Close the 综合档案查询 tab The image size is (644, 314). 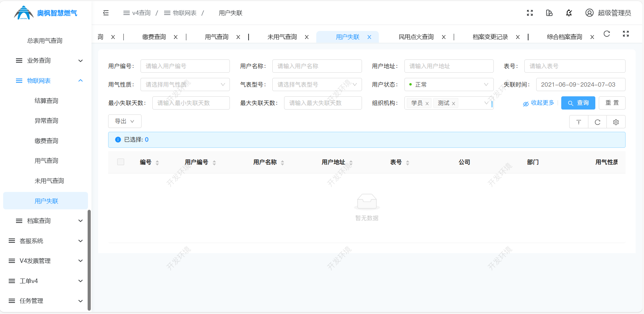click(x=592, y=37)
